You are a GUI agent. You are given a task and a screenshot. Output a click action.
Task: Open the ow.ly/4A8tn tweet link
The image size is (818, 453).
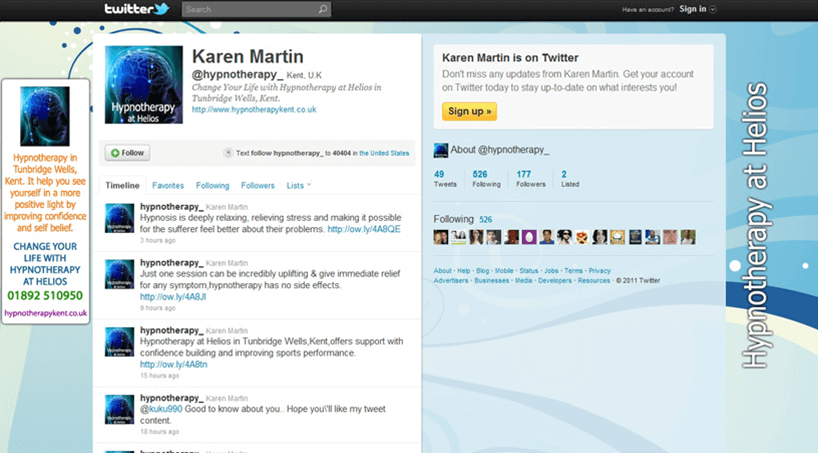pyautogui.click(x=173, y=364)
